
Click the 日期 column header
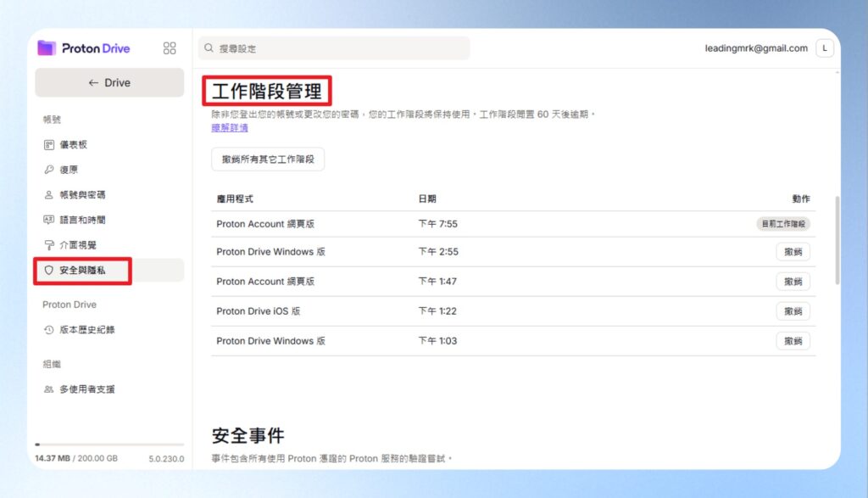click(x=427, y=199)
